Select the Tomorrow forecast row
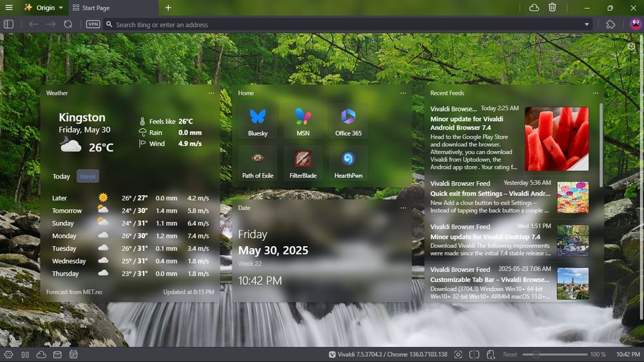 pos(131,211)
